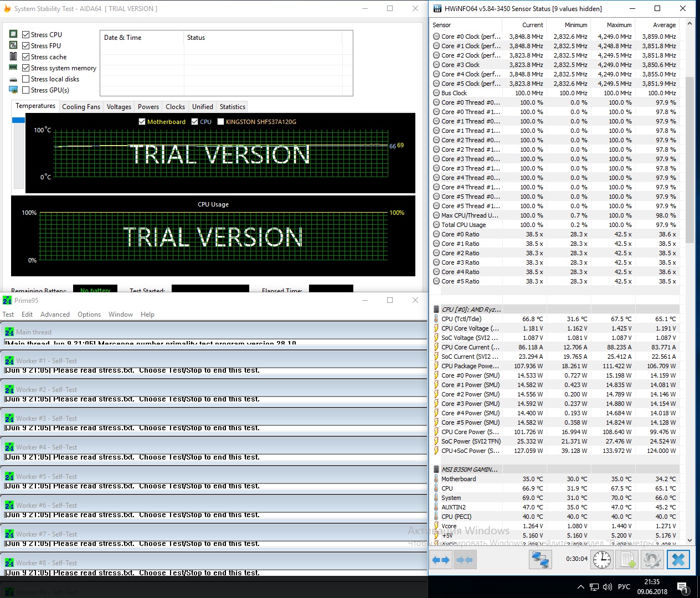The height and width of the screenshot is (598, 700).
Task: Open РУС input language switcher
Action: pos(624,587)
